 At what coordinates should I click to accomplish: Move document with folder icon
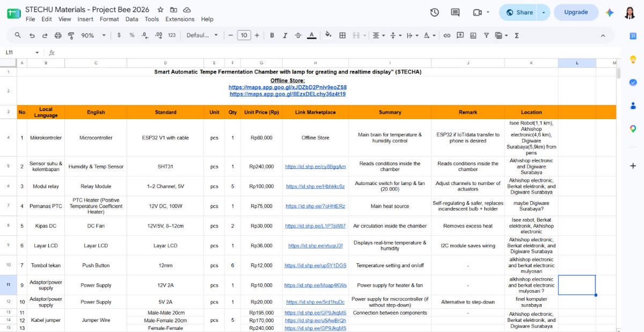point(173,10)
